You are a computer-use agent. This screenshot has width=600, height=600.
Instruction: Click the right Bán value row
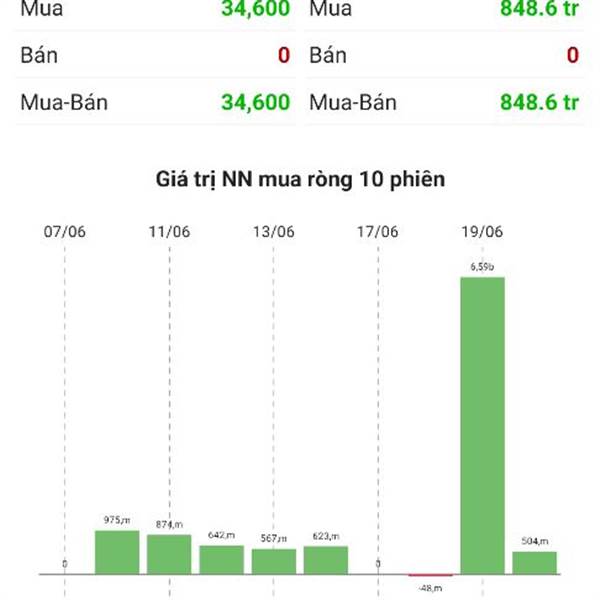(x=444, y=55)
